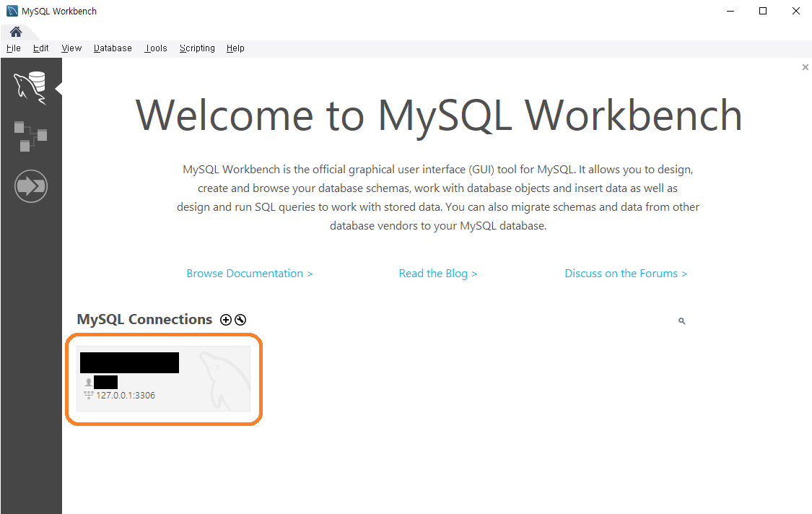Manage connections with the wrench icon
The height and width of the screenshot is (514, 812).
point(240,320)
